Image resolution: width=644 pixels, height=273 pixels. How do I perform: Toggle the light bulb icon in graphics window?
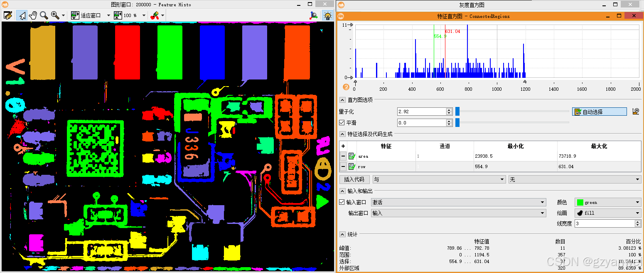coord(328,16)
